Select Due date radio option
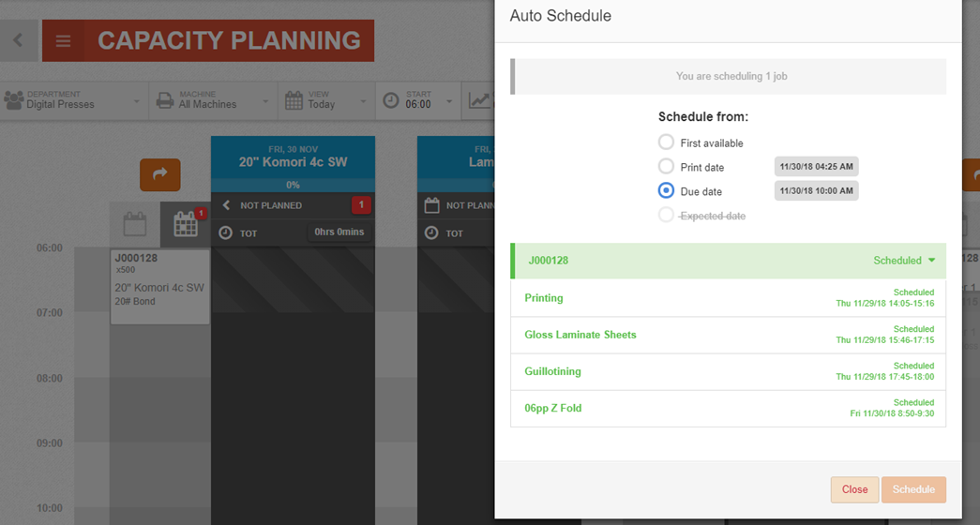Viewport: 980px width, 525px height. click(666, 190)
